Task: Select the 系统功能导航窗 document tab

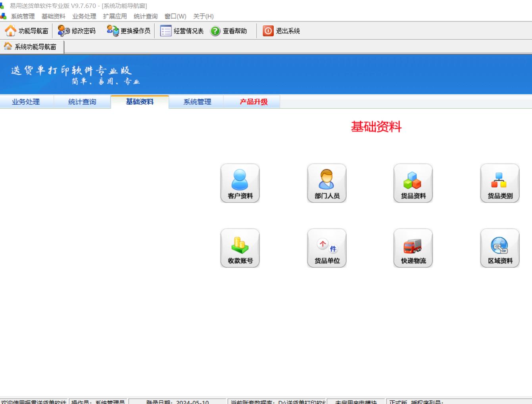Action: [x=31, y=47]
